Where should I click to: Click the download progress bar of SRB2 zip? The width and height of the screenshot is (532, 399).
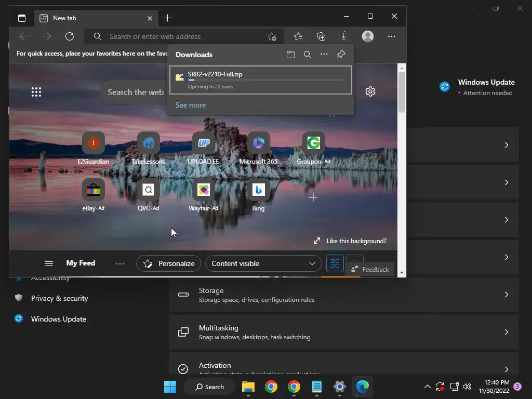pos(267,80)
